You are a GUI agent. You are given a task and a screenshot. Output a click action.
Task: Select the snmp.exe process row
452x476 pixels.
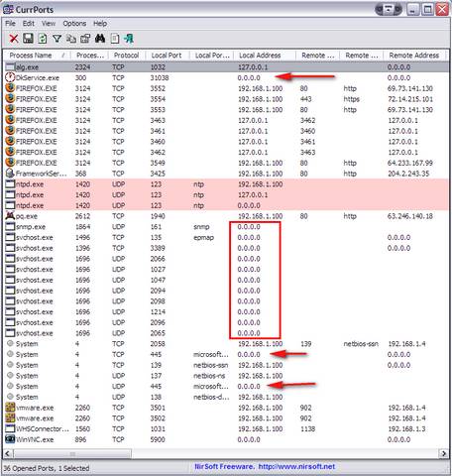(226, 227)
